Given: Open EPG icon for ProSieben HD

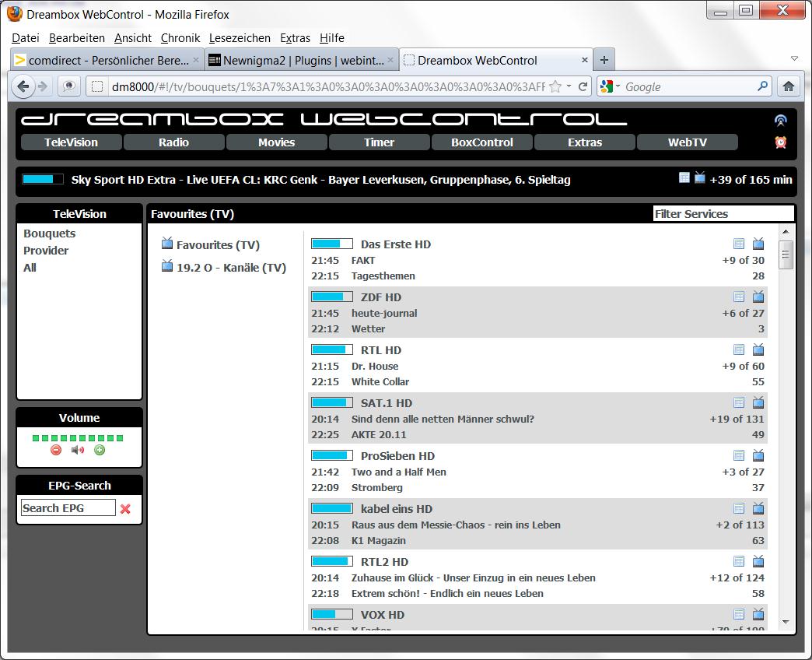Looking at the screenshot, I should (x=739, y=455).
